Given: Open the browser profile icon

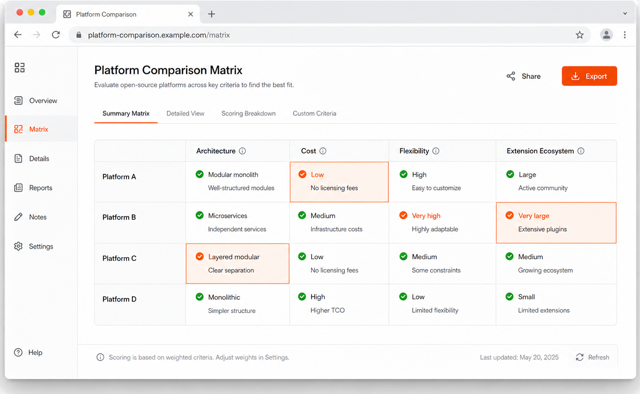Looking at the screenshot, I should point(607,35).
